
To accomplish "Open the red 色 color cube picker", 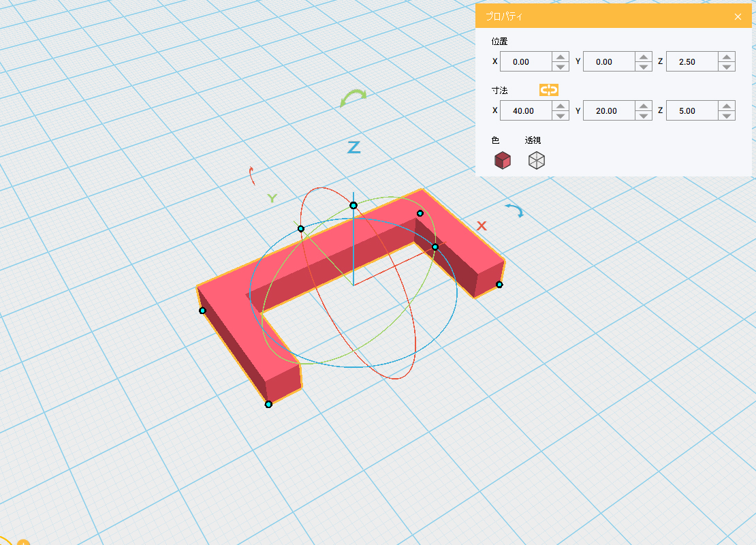I will (502, 160).
